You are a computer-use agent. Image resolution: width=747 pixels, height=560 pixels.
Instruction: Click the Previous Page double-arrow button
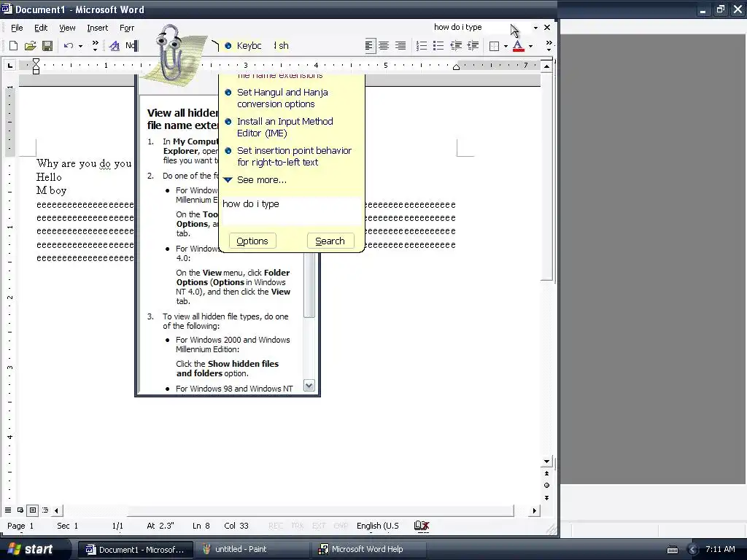click(x=546, y=473)
